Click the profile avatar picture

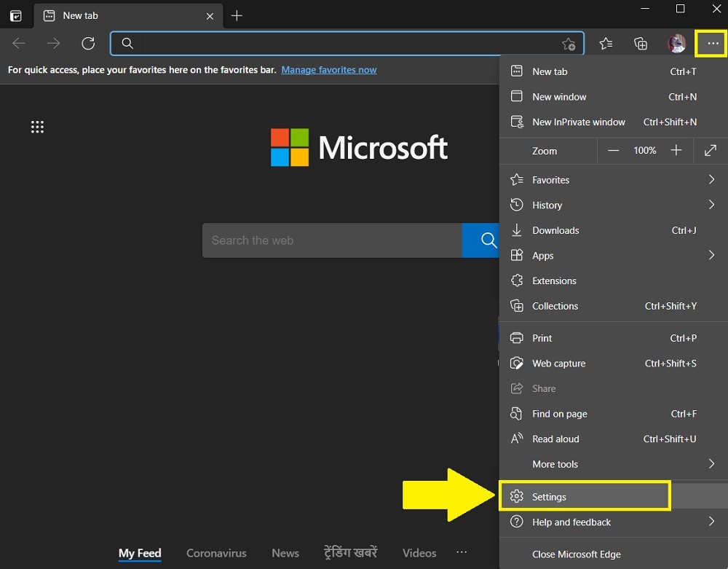[676, 43]
